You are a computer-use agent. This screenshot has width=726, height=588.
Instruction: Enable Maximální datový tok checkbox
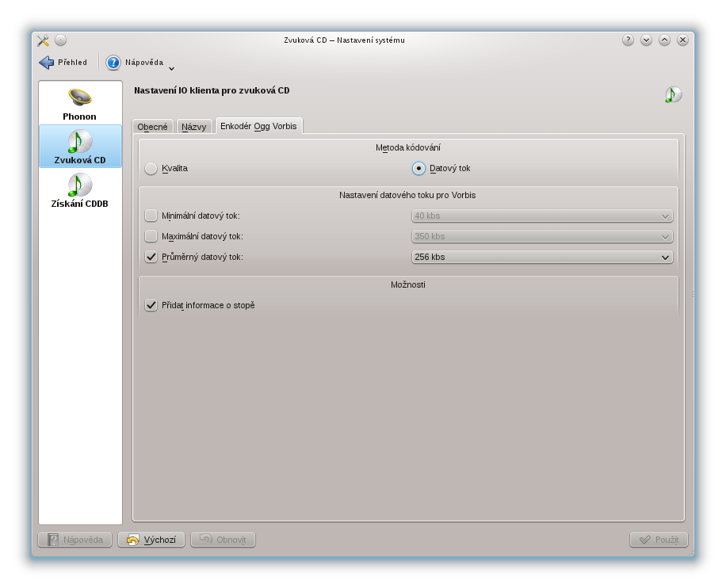click(x=151, y=237)
